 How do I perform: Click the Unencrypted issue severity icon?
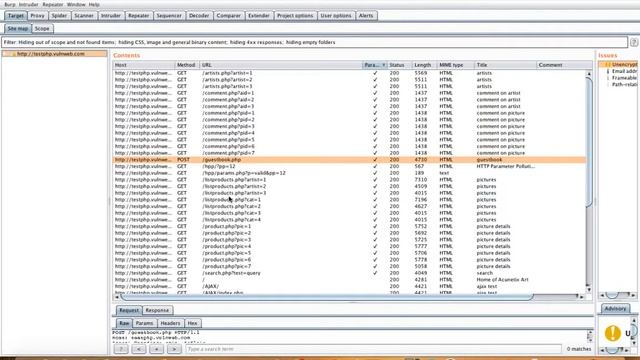607,64
